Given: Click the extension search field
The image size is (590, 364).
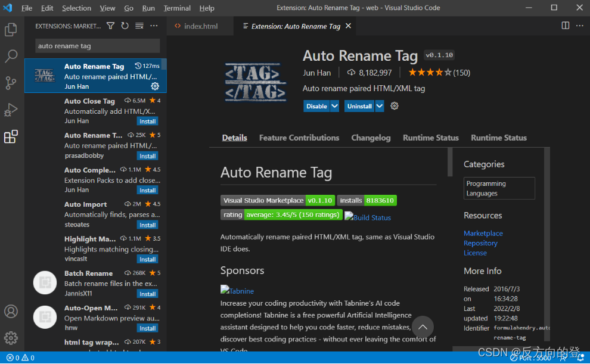Looking at the screenshot, I should [98, 46].
